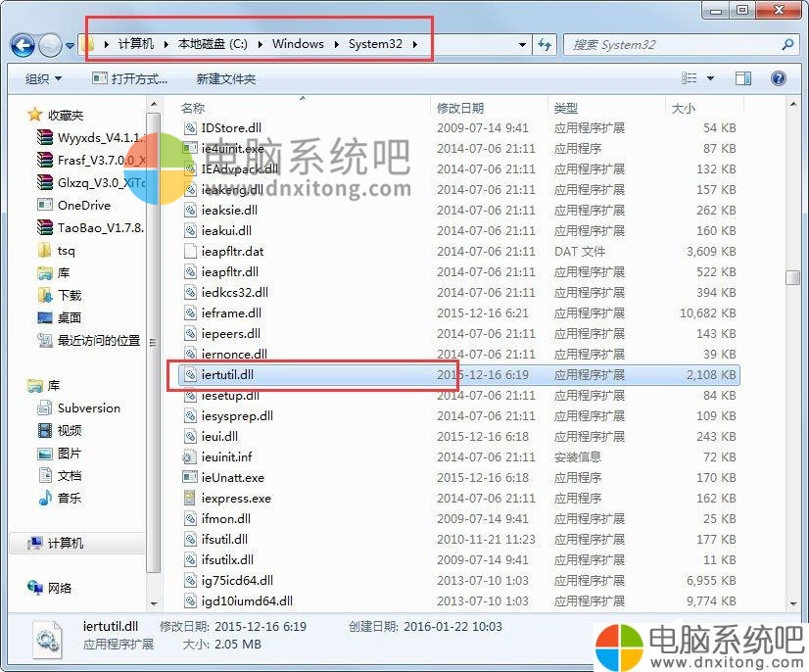Show the preview pane icon

pyautogui.click(x=742, y=77)
